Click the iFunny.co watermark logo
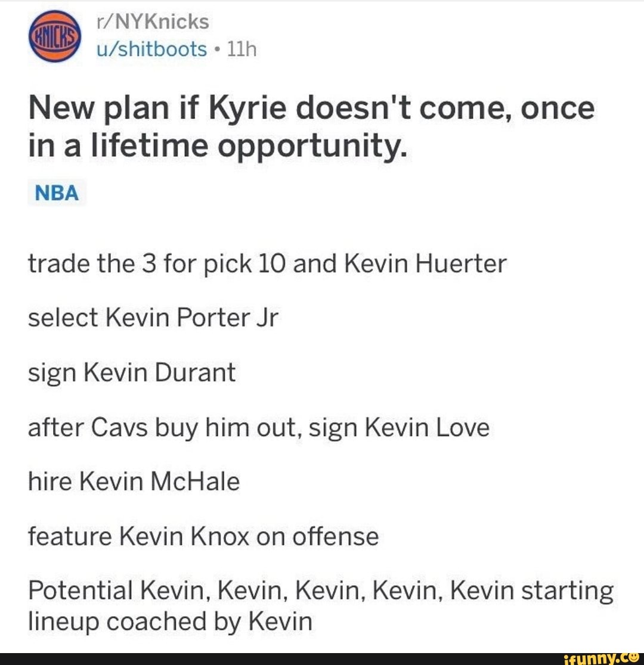The width and height of the screenshot is (644, 665). [x=598, y=658]
